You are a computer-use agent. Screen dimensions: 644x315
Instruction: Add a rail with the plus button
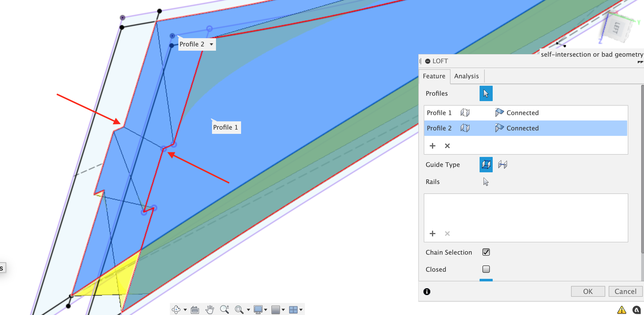coord(433,234)
